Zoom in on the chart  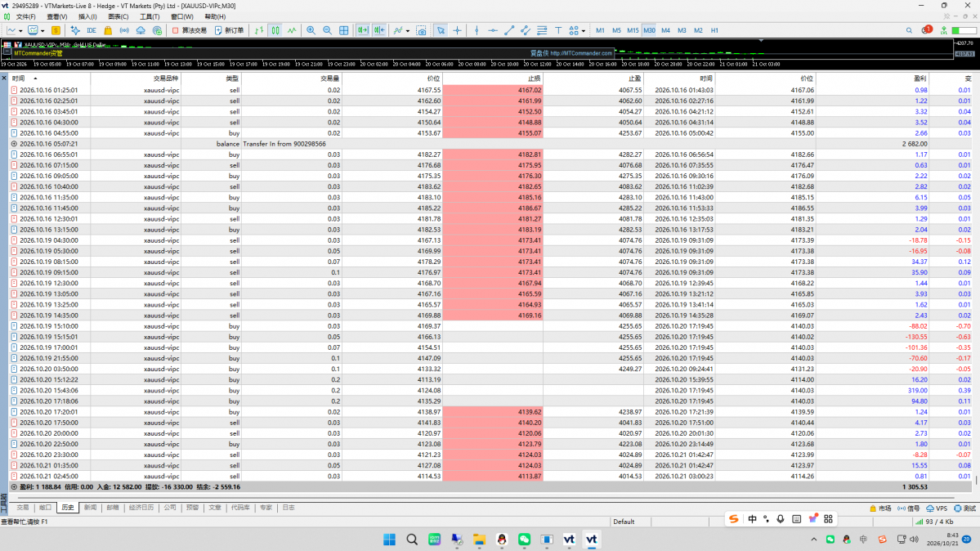point(311,30)
